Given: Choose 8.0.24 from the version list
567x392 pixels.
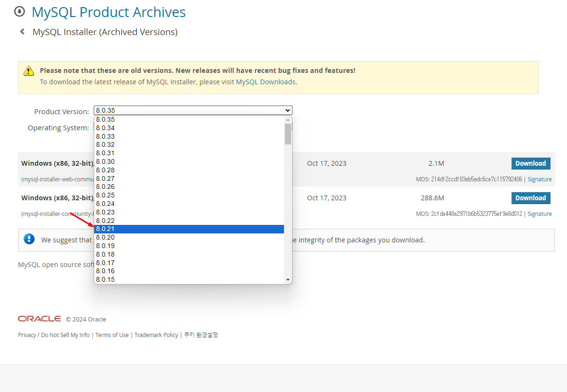Looking at the screenshot, I should [189, 204].
